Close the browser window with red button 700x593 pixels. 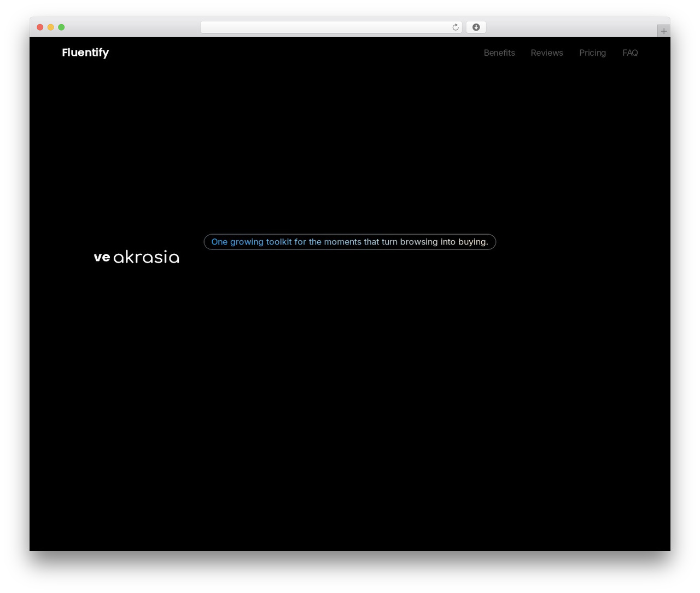coord(40,27)
